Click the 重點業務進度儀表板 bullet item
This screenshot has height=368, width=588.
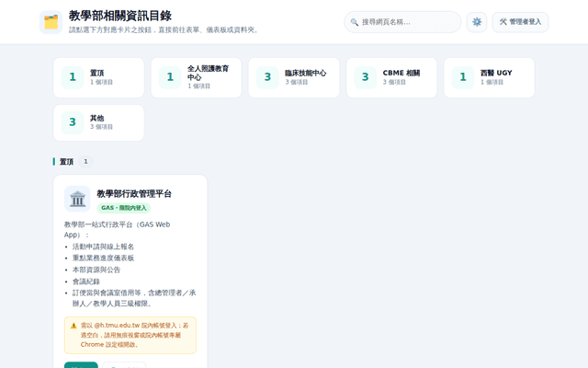pyautogui.click(x=103, y=258)
